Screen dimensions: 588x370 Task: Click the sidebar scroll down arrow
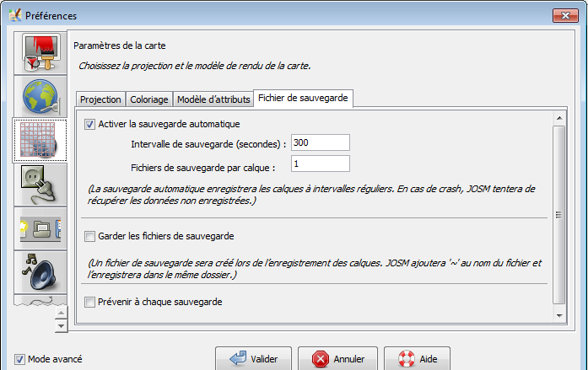[x=60, y=326]
